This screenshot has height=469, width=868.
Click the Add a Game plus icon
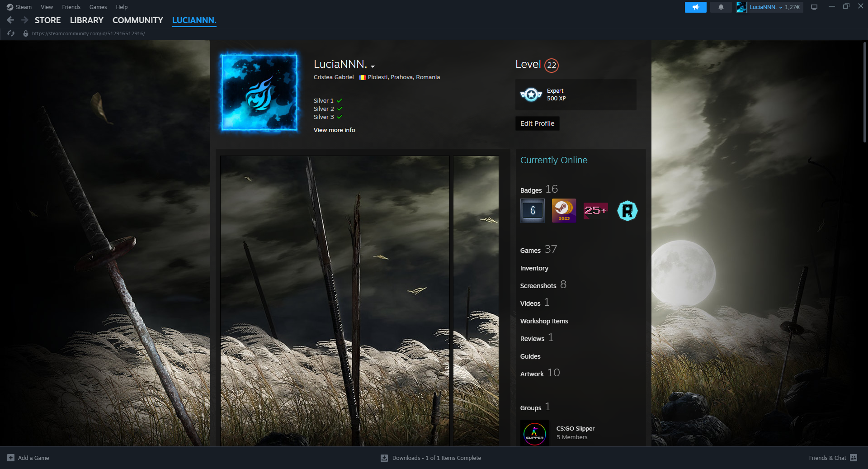coord(11,458)
